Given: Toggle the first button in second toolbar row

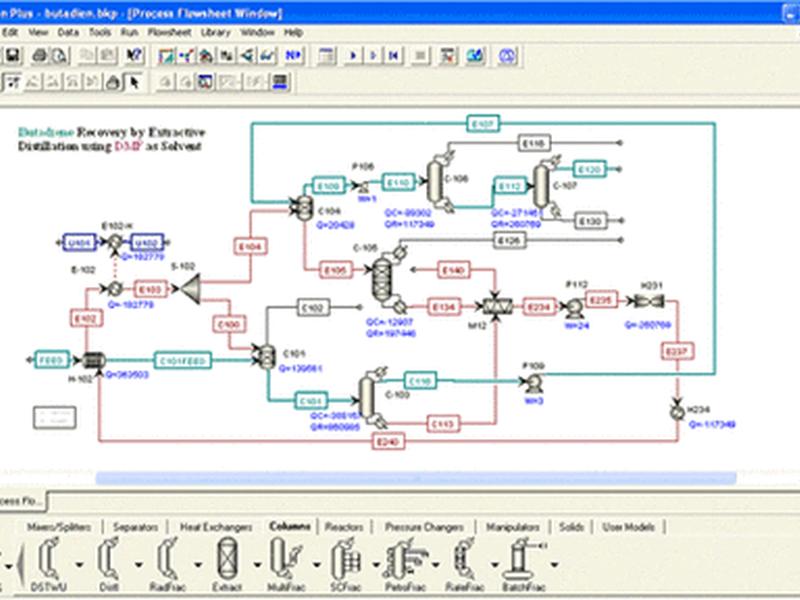Looking at the screenshot, I should pyautogui.click(x=12, y=82).
